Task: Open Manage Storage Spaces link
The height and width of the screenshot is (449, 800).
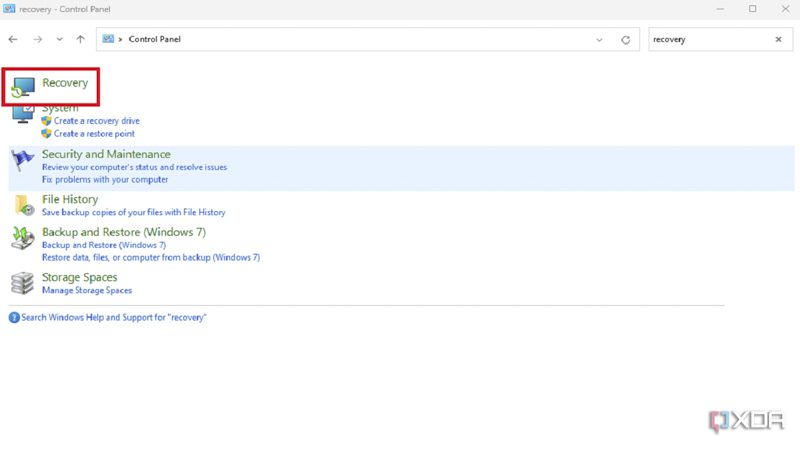Action: click(87, 290)
